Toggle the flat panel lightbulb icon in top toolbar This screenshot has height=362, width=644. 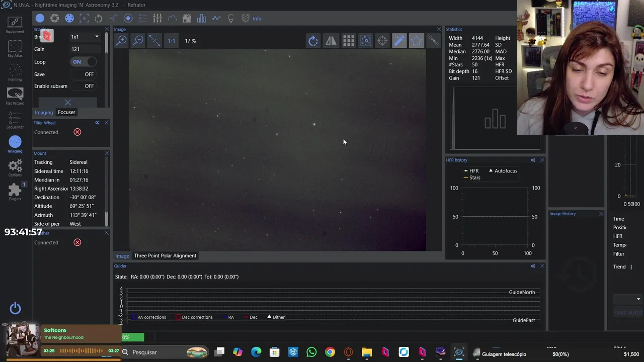(x=230, y=19)
